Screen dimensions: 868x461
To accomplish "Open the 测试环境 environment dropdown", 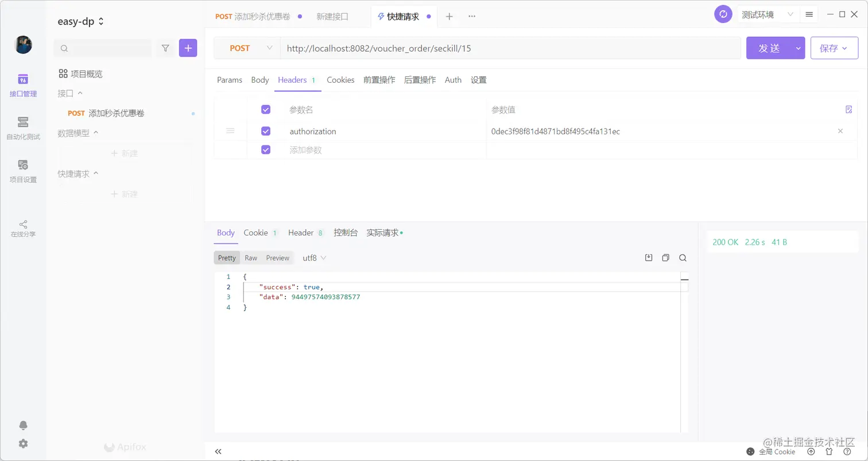I will [x=768, y=14].
